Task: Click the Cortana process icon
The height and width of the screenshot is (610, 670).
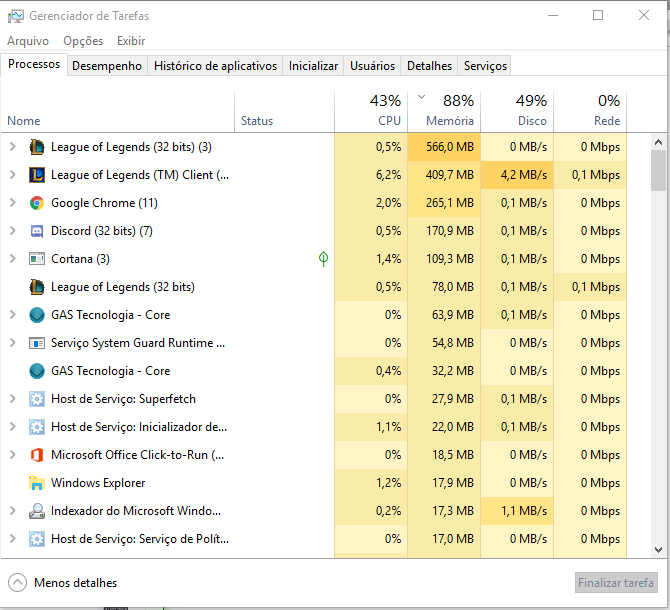Action: click(37, 259)
